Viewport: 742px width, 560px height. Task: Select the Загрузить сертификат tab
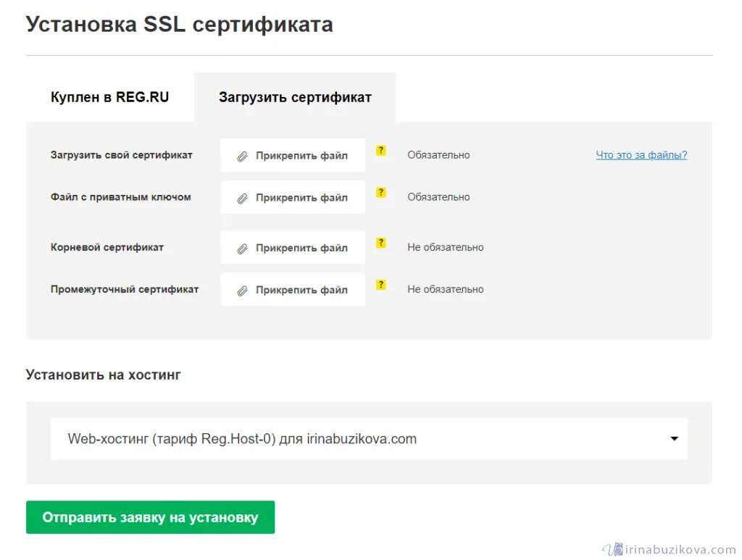[x=295, y=97]
